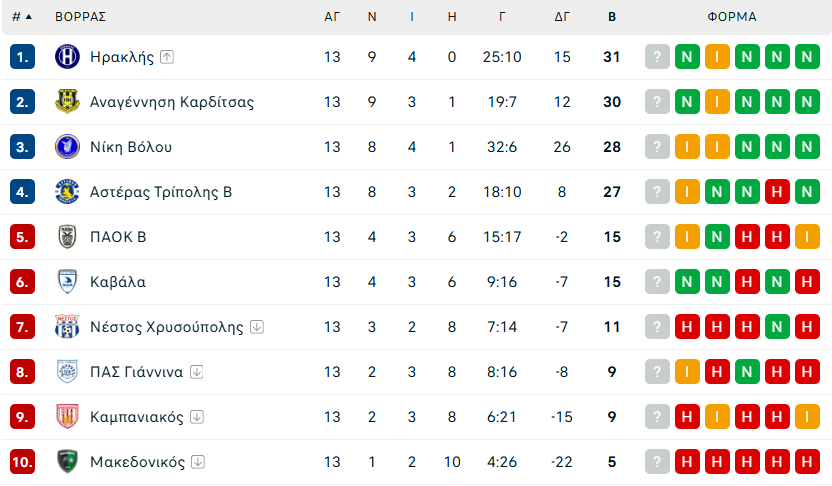Viewport: 832px width, 486px height.
Task: Sort standings by points column Β
Action: pyautogui.click(x=612, y=17)
